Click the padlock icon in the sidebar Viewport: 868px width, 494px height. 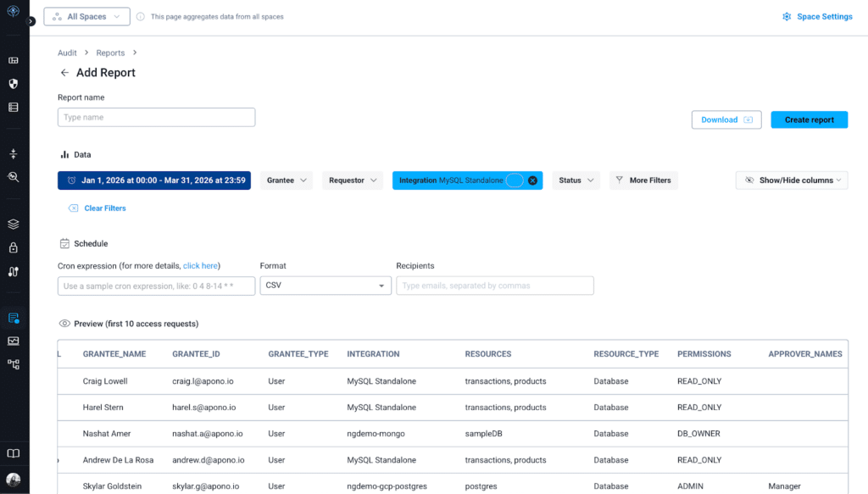pos(14,248)
